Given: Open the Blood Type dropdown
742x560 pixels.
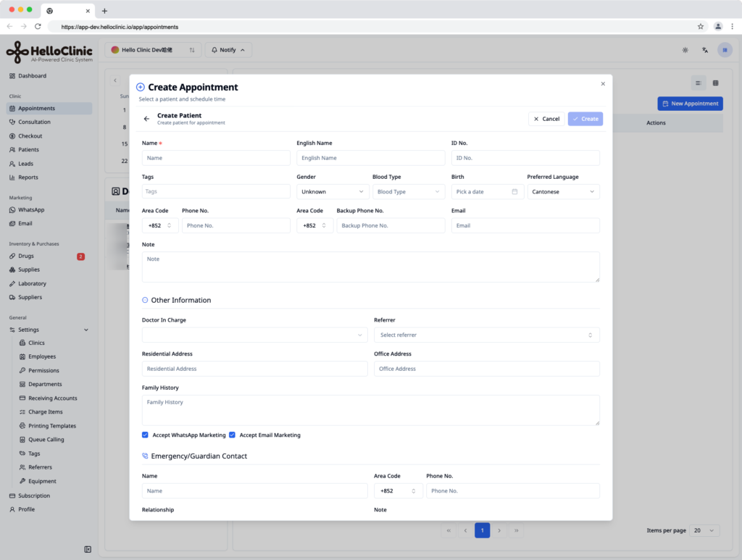Looking at the screenshot, I should (x=409, y=191).
